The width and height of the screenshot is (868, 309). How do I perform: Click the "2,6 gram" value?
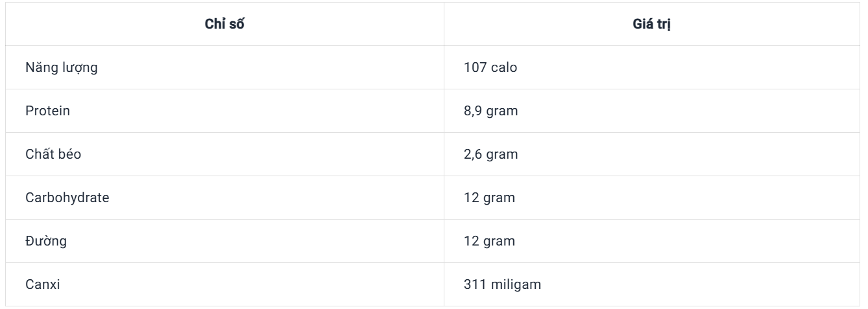tap(490, 154)
